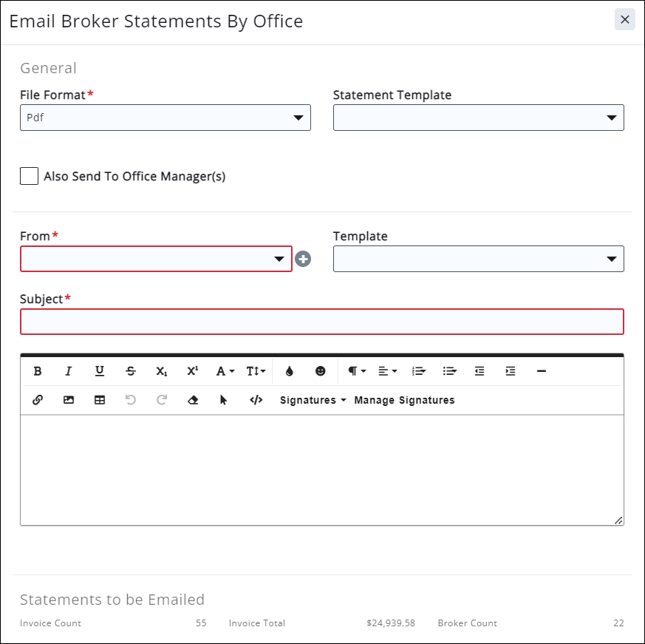
Task: Click the underline icon
Action: tap(100, 371)
